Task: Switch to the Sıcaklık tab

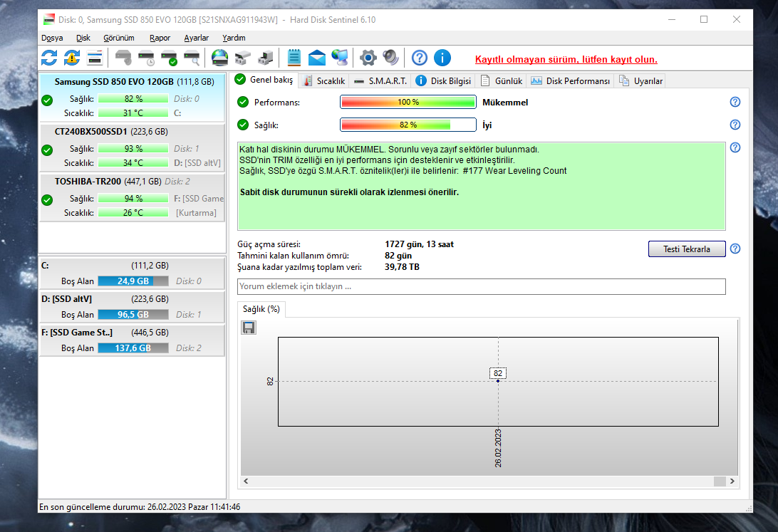Action: coord(324,80)
